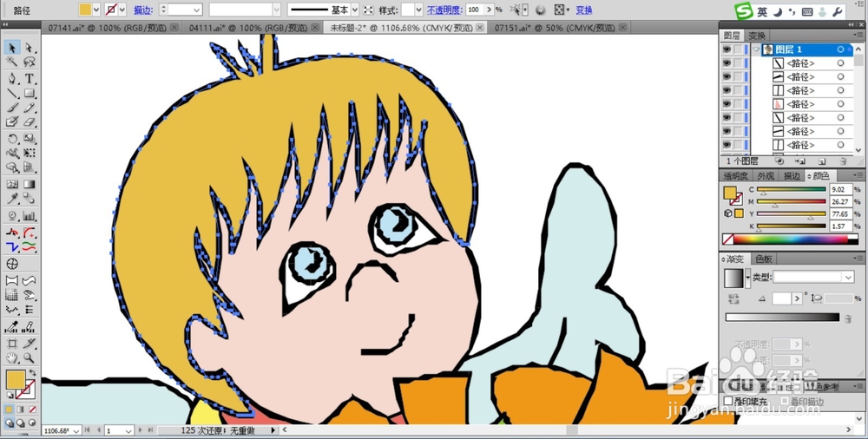
Task: Open the 外观 panel tab
Action: 766,176
